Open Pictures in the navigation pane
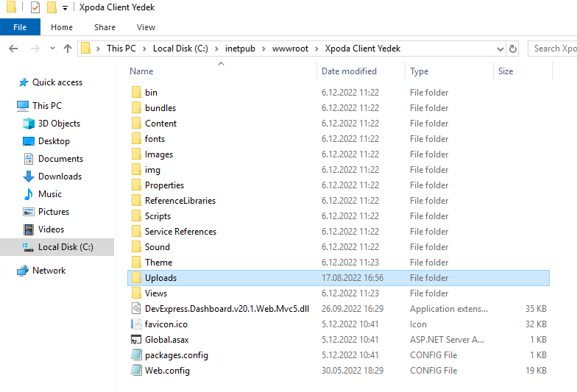The width and height of the screenshot is (577, 392). (x=53, y=212)
